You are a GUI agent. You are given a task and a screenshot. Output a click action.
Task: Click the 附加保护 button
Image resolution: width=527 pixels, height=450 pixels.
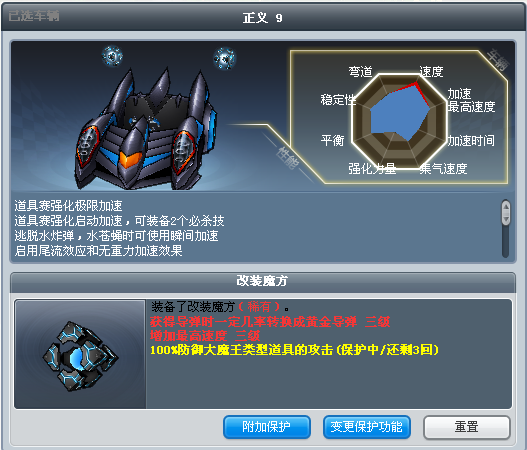267,427
